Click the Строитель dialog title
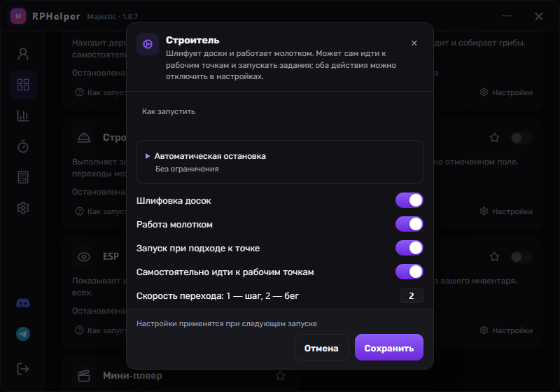The width and height of the screenshot is (560, 392). [x=192, y=40]
